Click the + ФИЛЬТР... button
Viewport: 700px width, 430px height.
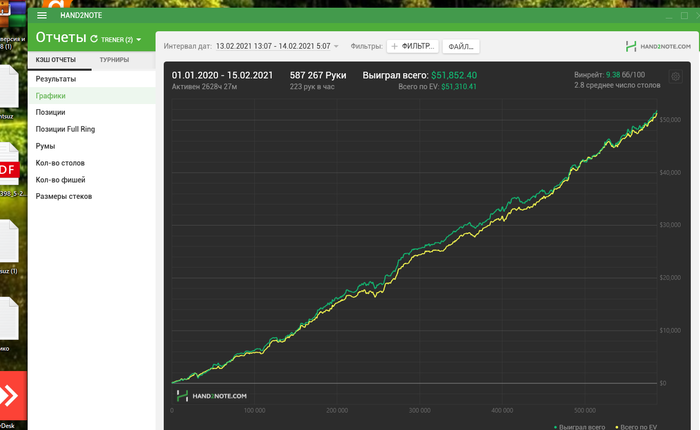[x=412, y=46]
